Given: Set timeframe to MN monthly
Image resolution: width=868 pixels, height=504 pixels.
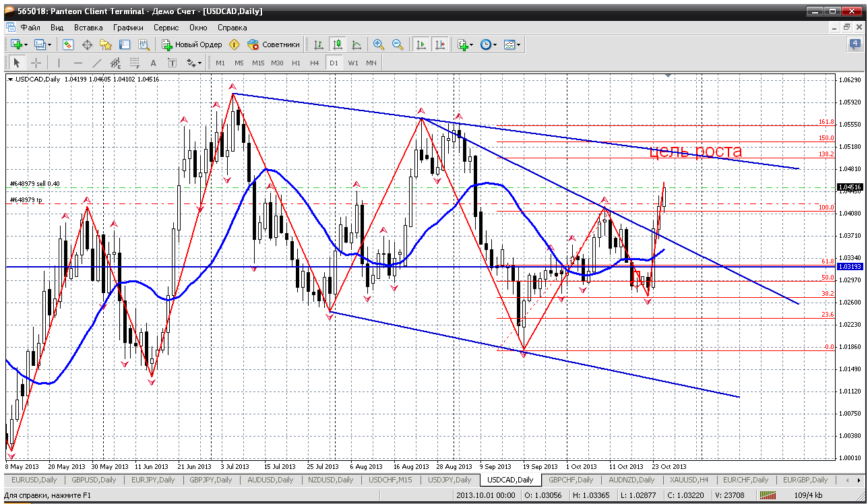Looking at the screenshot, I should [x=371, y=63].
